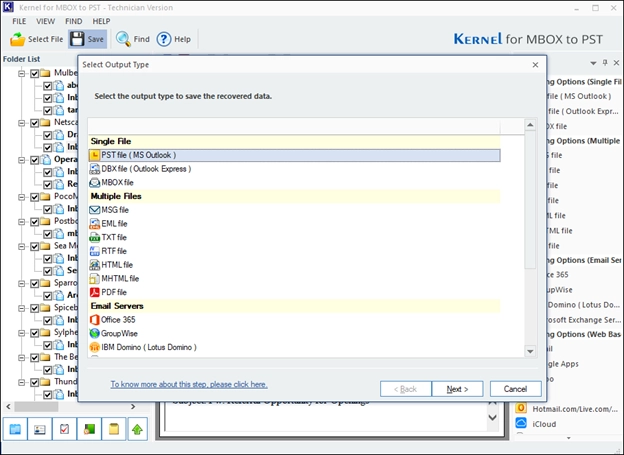Image resolution: width=624 pixels, height=455 pixels.
Task: Open contacts card icon in bottom bar
Action: pyautogui.click(x=40, y=429)
